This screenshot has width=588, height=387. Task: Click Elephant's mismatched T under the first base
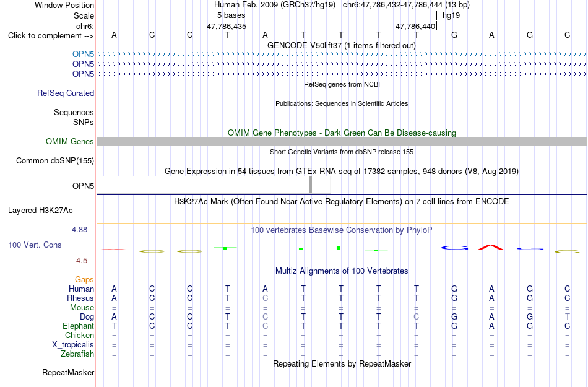coord(114,326)
